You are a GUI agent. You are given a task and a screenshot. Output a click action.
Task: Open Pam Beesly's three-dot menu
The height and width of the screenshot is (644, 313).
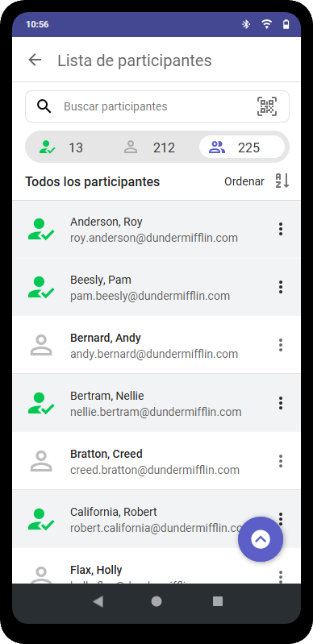pos(281,287)
